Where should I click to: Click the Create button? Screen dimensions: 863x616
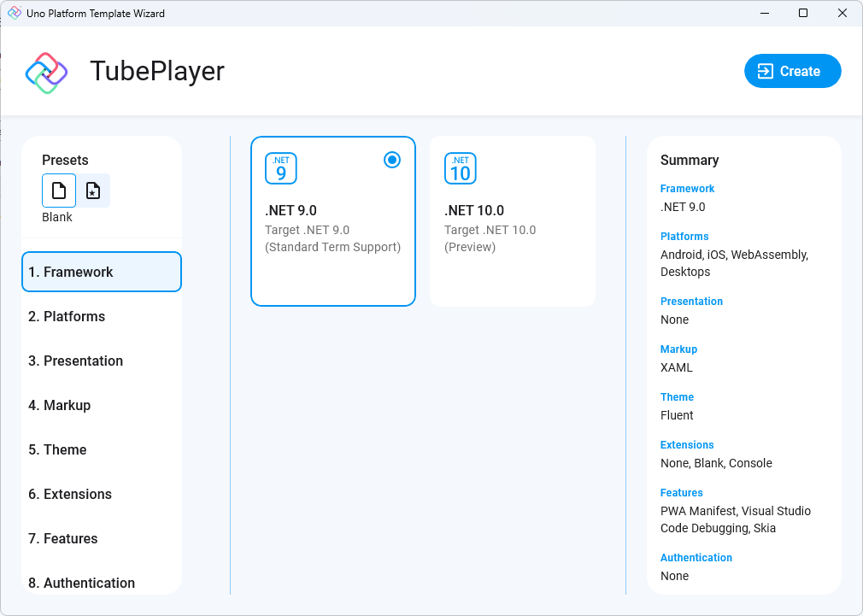[x=792, y=71]
